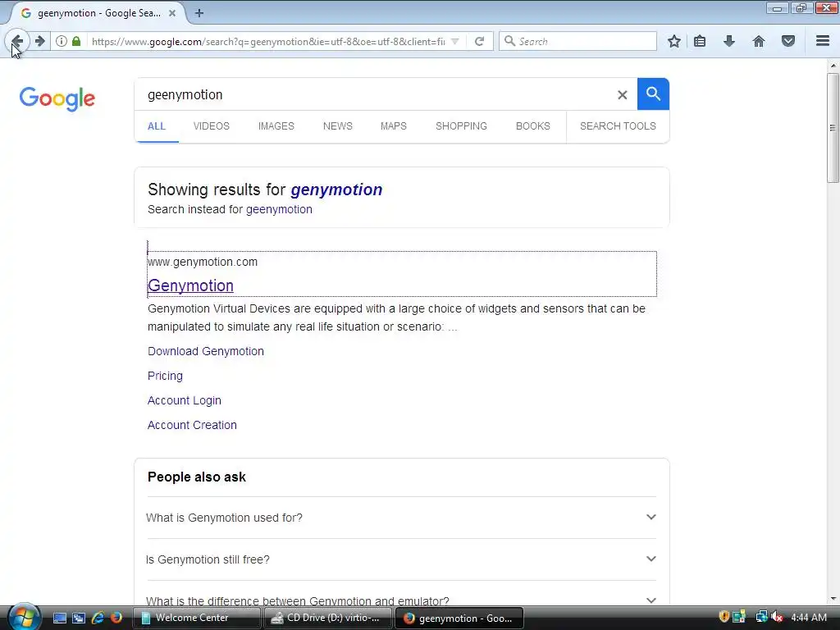840x630 pixels.
Task: Switch to the BOOKS tab
Action: point(532,126)
